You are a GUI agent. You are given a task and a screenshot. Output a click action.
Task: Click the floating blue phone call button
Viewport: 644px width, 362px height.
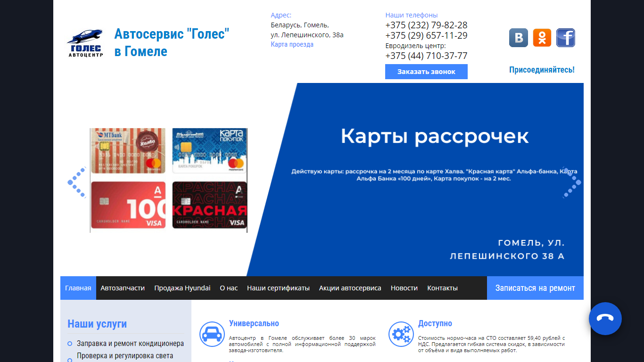605,319
